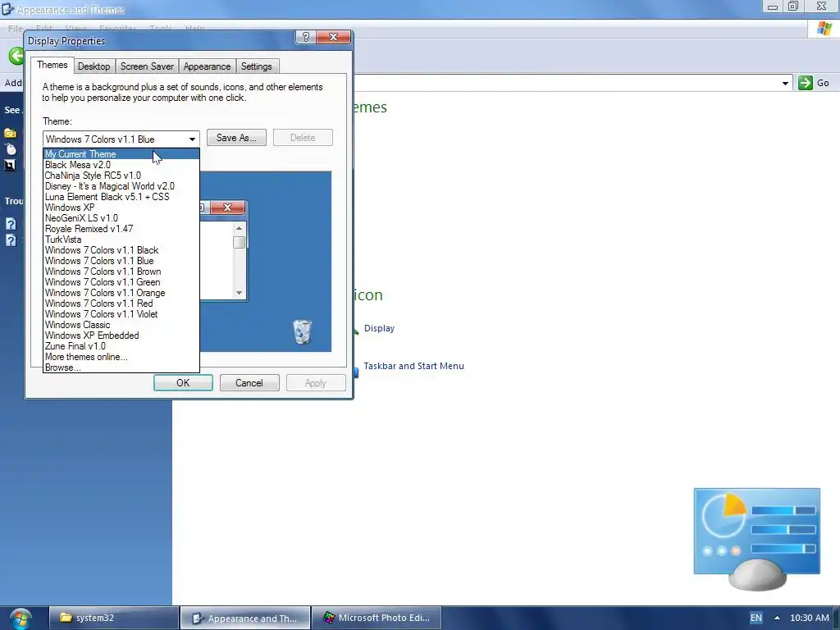Select My Current Theme

pos(121,154)
